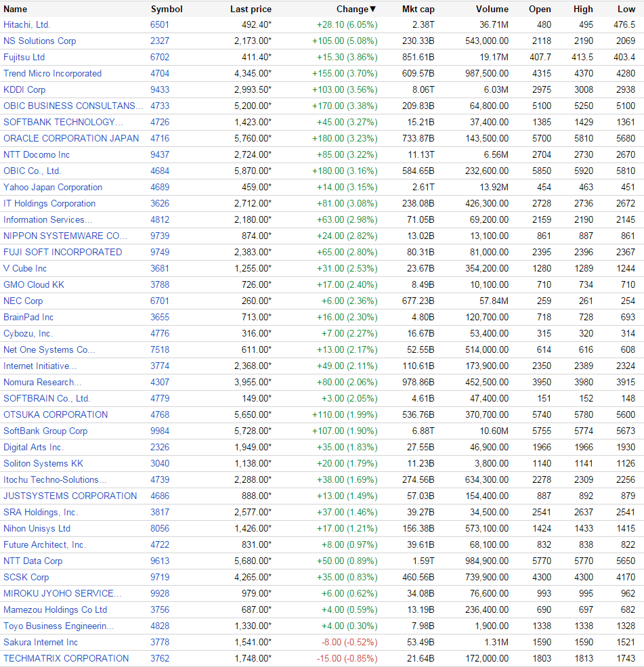Viewport: 644px width, 667px height.
Task: Click symbol 3762 link
Action: click(160, 658)
